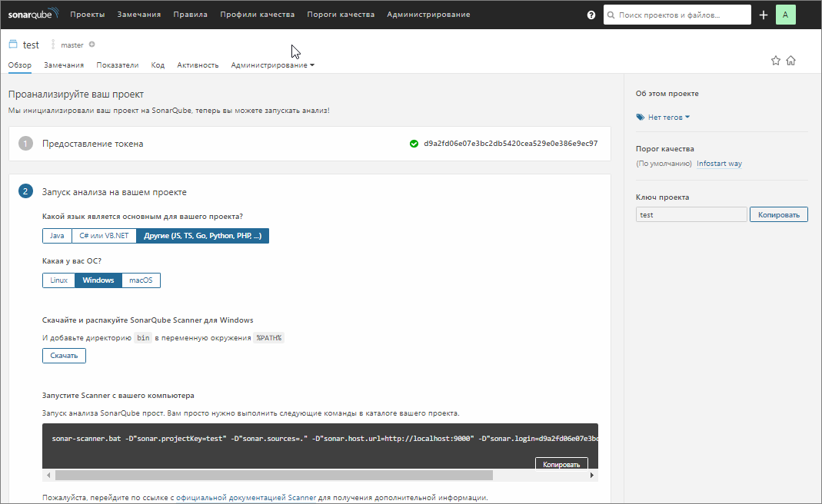The height and width of the screenshot is (504, 822).
Task: Click the project icon beside test title
Action: 13,45
